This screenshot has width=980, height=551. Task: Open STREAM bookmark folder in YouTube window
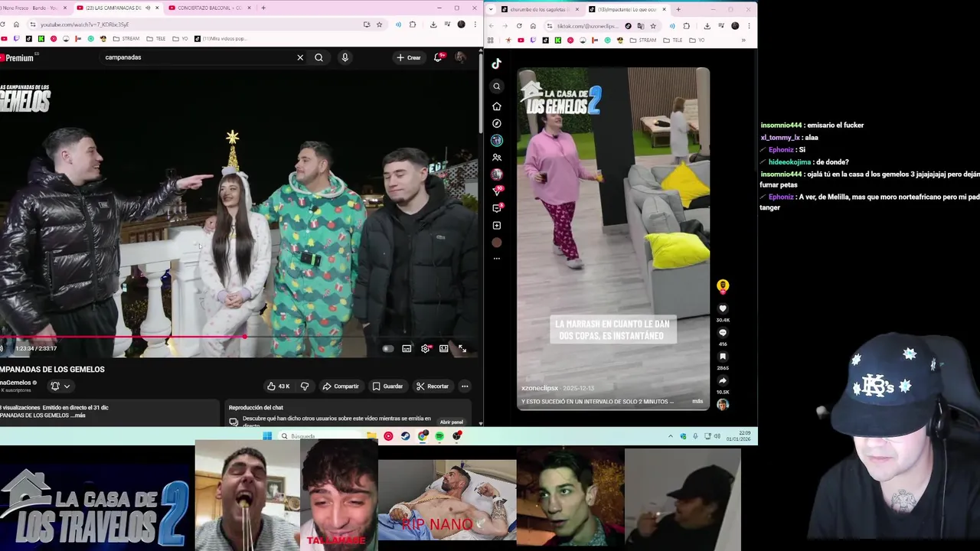tap(126, 38)
